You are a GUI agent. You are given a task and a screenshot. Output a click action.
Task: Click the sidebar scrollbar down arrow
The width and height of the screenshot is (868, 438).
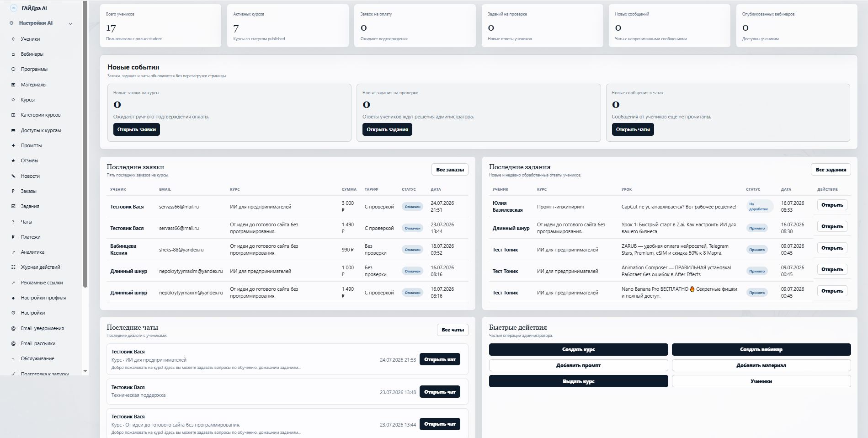click(x=85, y=371)
